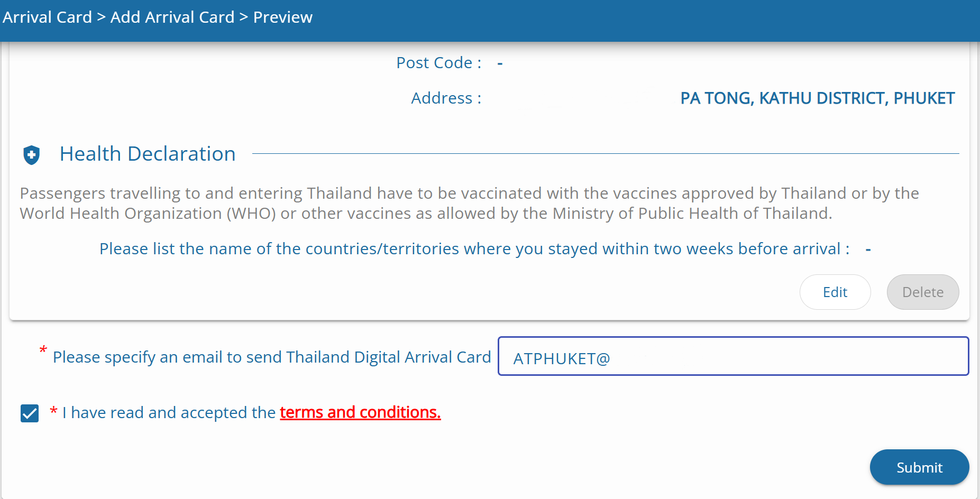This screenshot has width=980, height=499.
Task: Click the greyed Delete button
Action: pyautogui.click(x=923, y=292)
